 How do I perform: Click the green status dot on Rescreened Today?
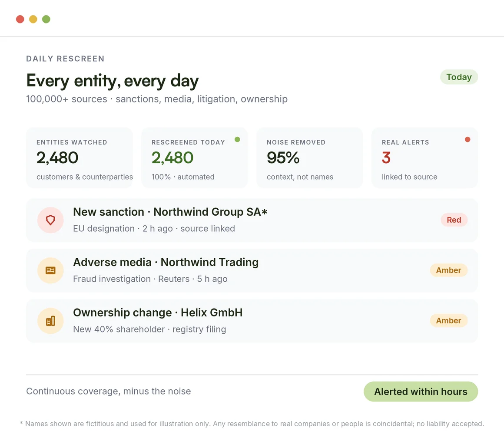pos(237,139)
